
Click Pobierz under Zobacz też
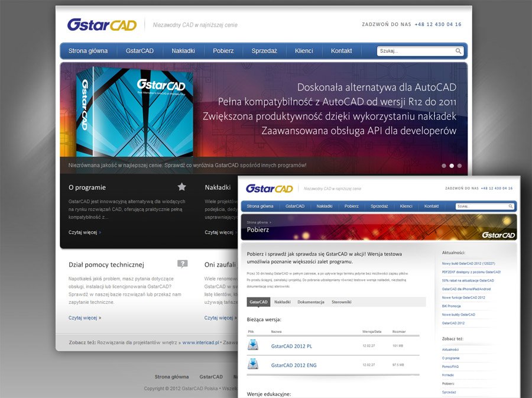(x=448, y=383)
